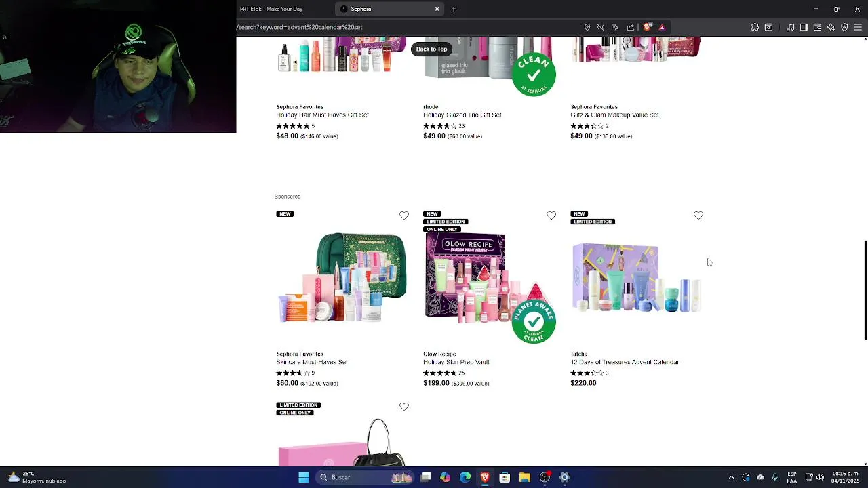This screenshot has width=868, height=488.
Task: Click the Sponsored label
Action: coord(288,197)
